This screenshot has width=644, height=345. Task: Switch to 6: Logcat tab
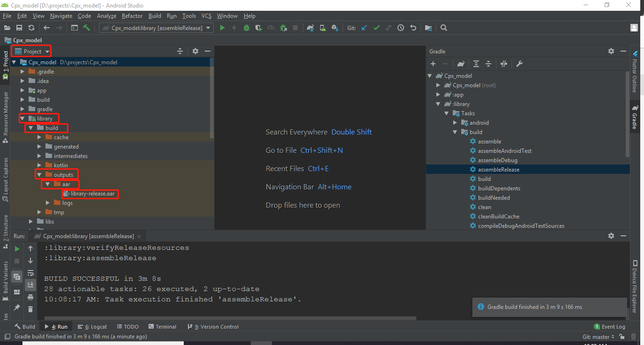[92, 327]
